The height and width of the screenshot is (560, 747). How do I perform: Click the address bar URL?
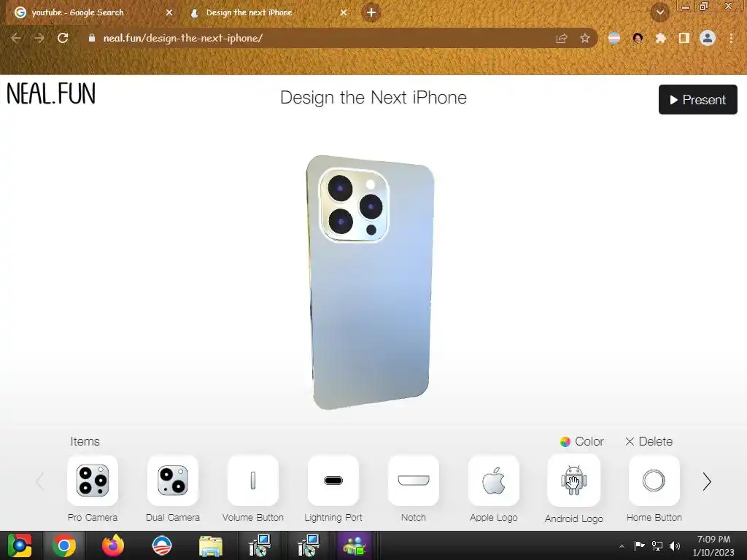pos(182,38)
